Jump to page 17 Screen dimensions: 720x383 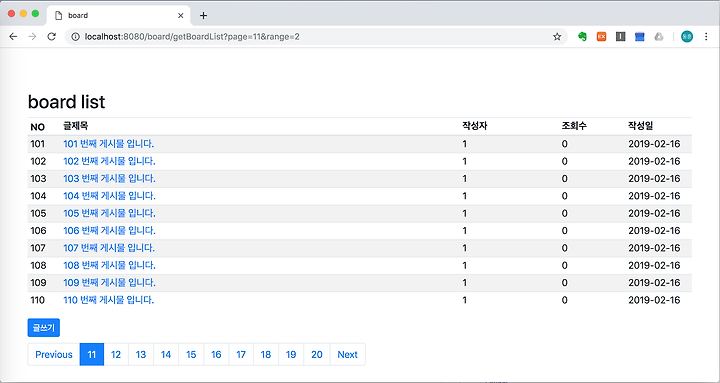[241, 355]
